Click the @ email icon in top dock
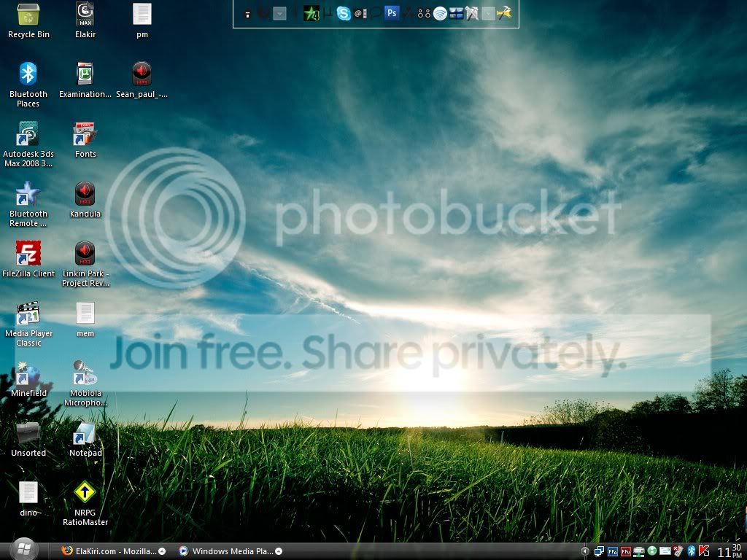The height and width of the screenshot is (560, 747). (x=360, y=14)
